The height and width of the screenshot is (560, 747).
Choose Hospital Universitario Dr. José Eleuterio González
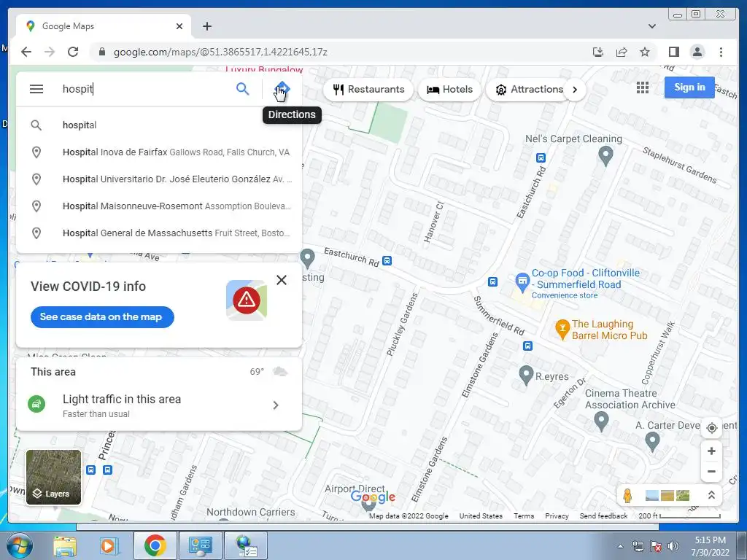pos(159,179)
